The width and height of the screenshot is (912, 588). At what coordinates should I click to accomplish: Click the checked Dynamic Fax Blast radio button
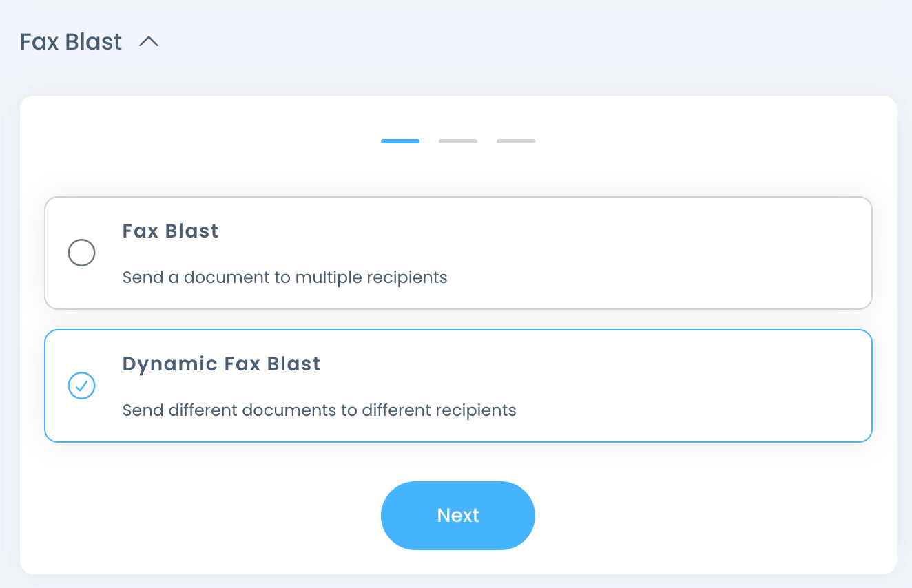tap(81, 386)
